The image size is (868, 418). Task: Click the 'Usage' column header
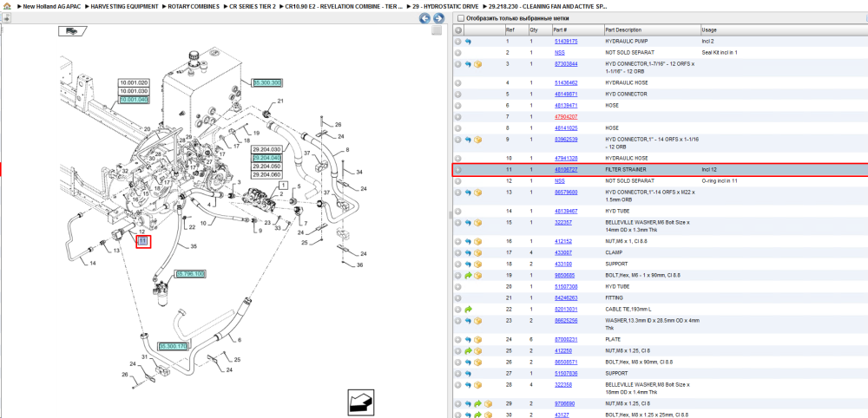click(x=784, y=29)
